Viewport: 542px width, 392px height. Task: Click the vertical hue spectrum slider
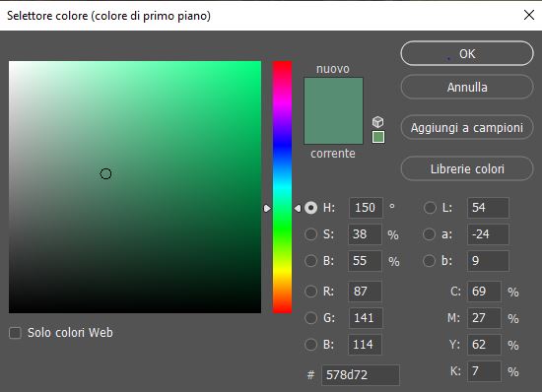coord(283,187)
